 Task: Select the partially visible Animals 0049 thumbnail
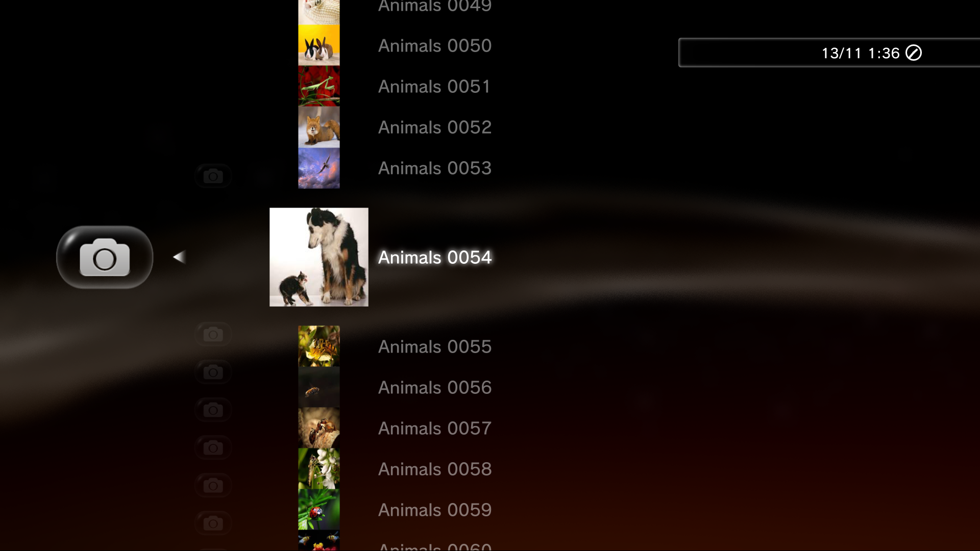tap(319, 12)
